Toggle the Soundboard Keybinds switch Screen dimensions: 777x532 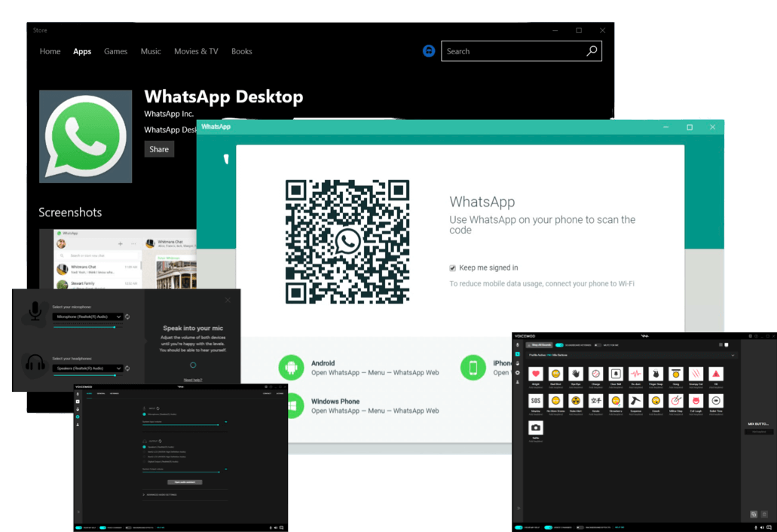558,345
